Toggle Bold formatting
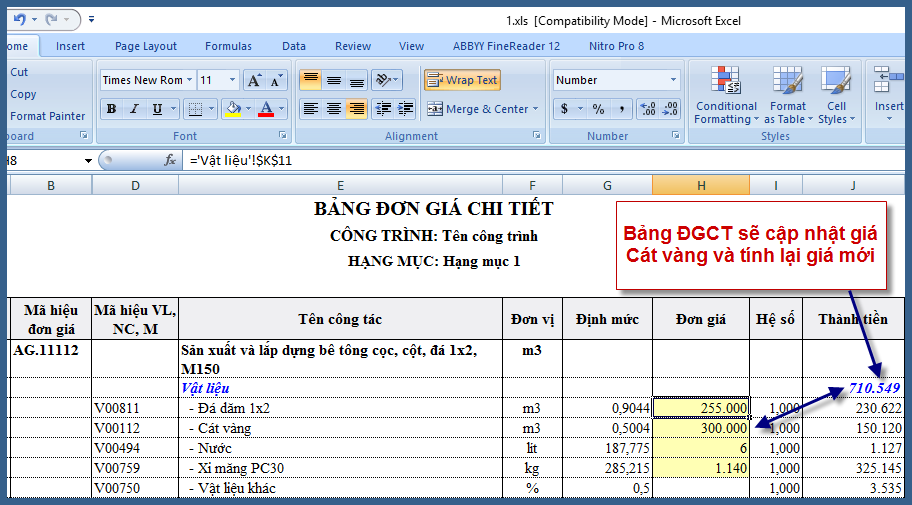 pos(111,109)
